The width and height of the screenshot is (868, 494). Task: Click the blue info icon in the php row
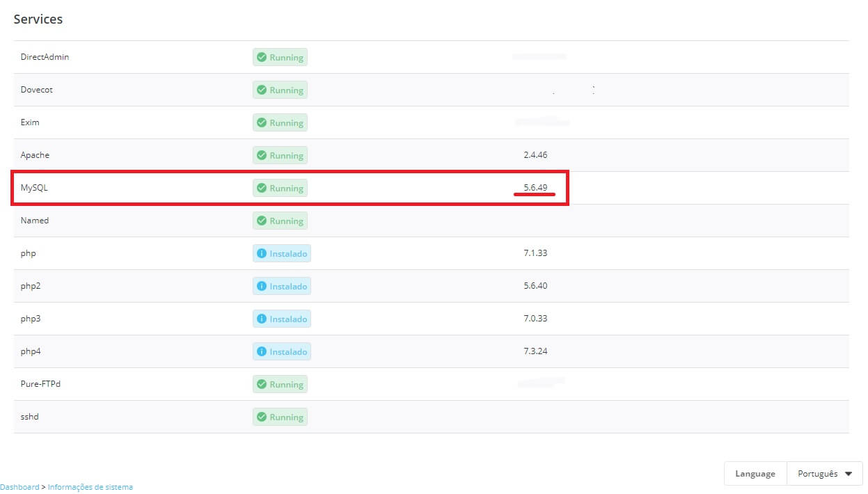coord(262,253)
